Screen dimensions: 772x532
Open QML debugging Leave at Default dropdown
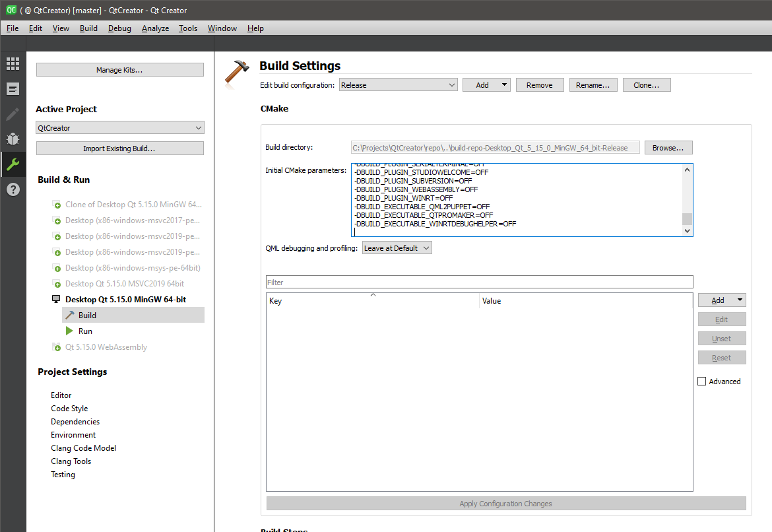[x=397, y=248]
